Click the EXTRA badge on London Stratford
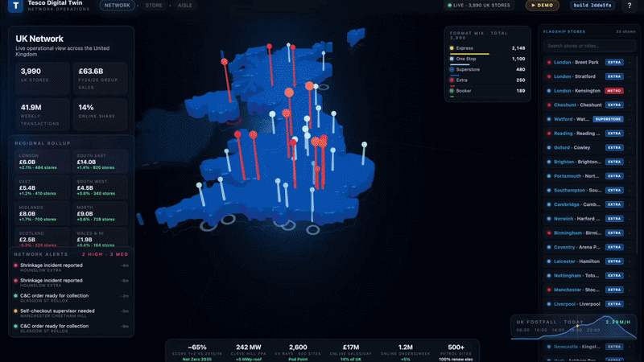 coord(614,76)
